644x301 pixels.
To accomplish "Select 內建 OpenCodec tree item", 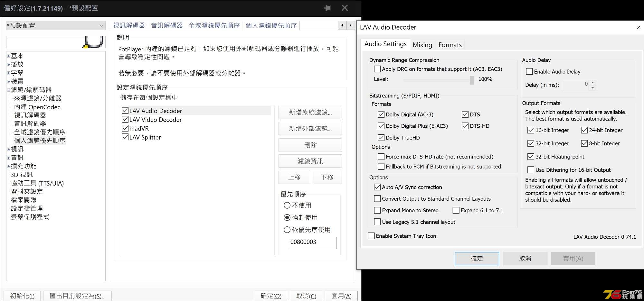I will point(37,107).
